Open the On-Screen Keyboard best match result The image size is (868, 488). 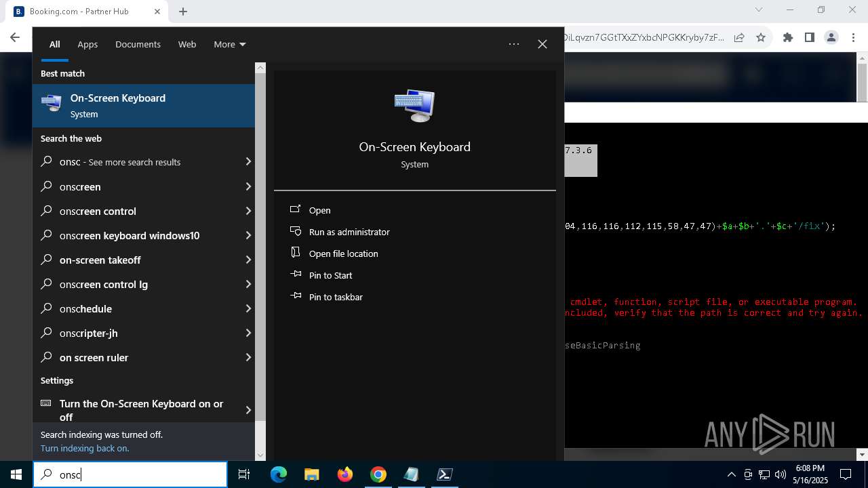point(144,106)
